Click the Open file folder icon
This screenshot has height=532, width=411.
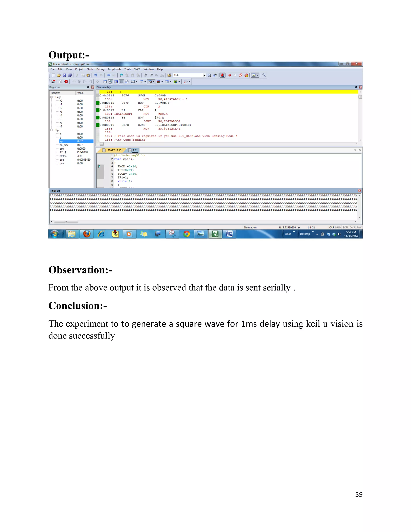point(59,75)
